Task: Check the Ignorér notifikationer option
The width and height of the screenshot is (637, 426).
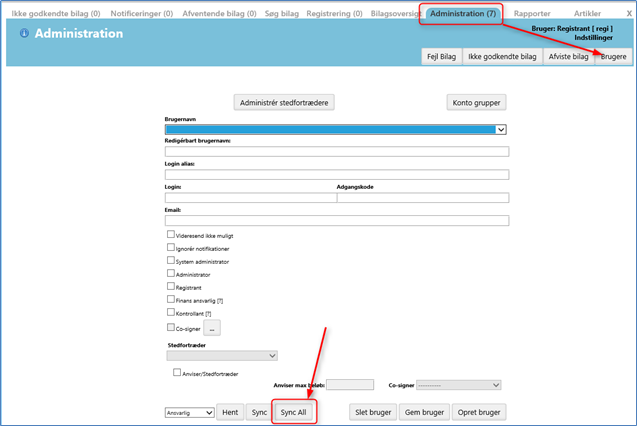Action: point(170,247)
